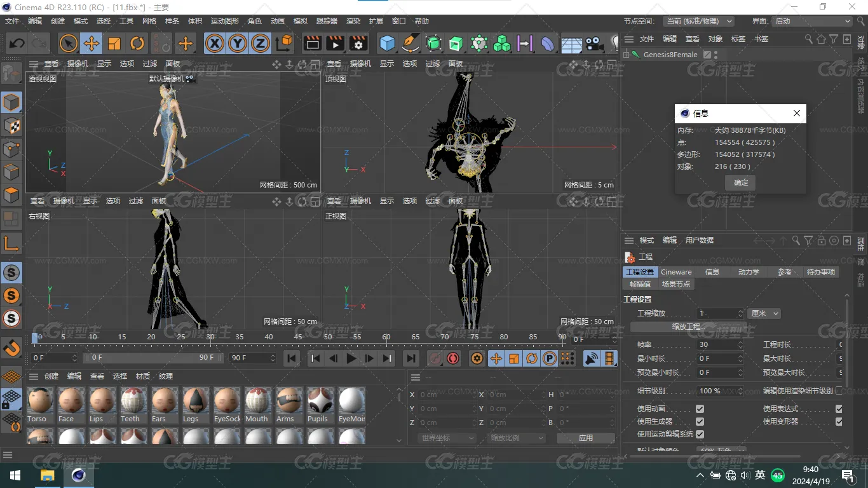Toggle X axis lock
Screen dimensions: 868x488
[215, 43]
